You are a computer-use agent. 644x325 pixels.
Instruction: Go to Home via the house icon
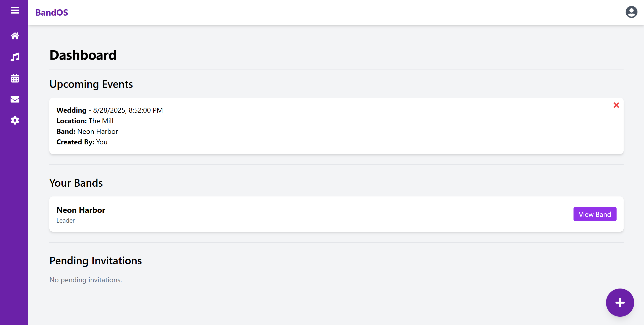15,36
